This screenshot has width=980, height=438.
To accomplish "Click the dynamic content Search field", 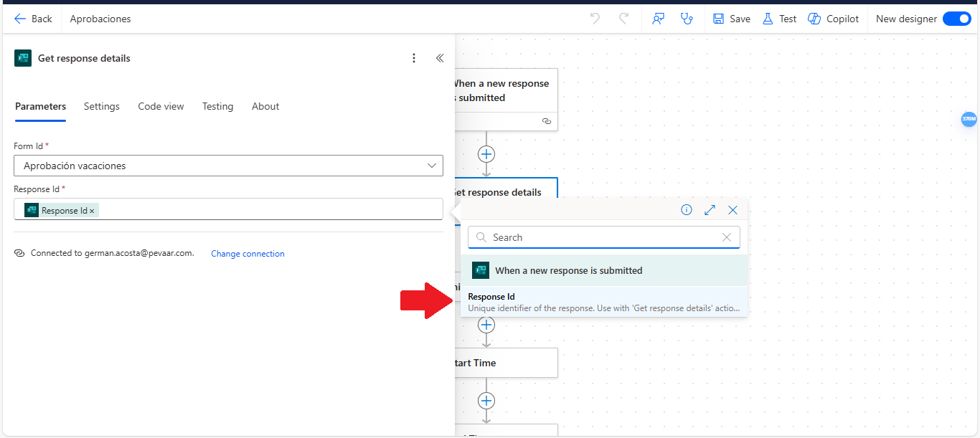I will (x=603, y=237).
